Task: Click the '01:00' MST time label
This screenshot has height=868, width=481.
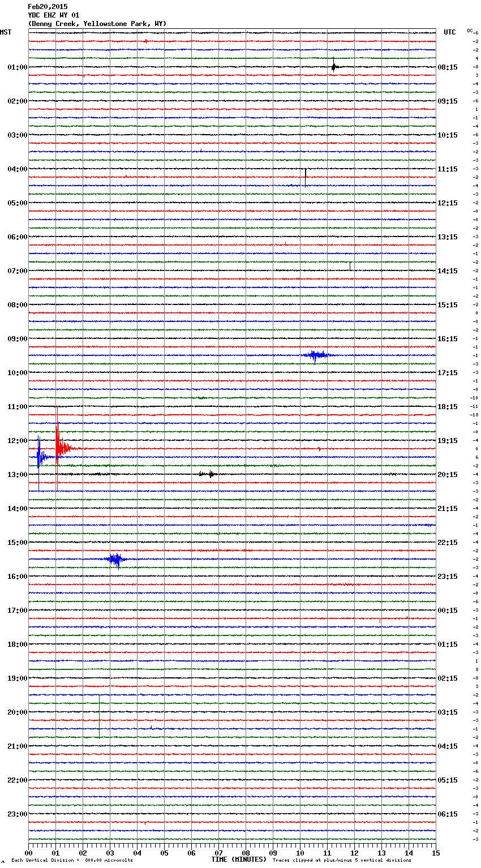Action: click(18, 67)
